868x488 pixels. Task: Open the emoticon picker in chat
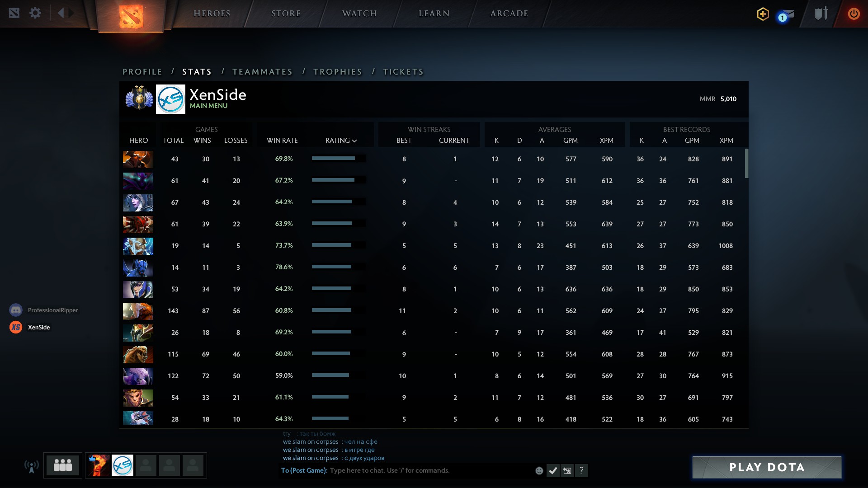click(x=539, y=471)
